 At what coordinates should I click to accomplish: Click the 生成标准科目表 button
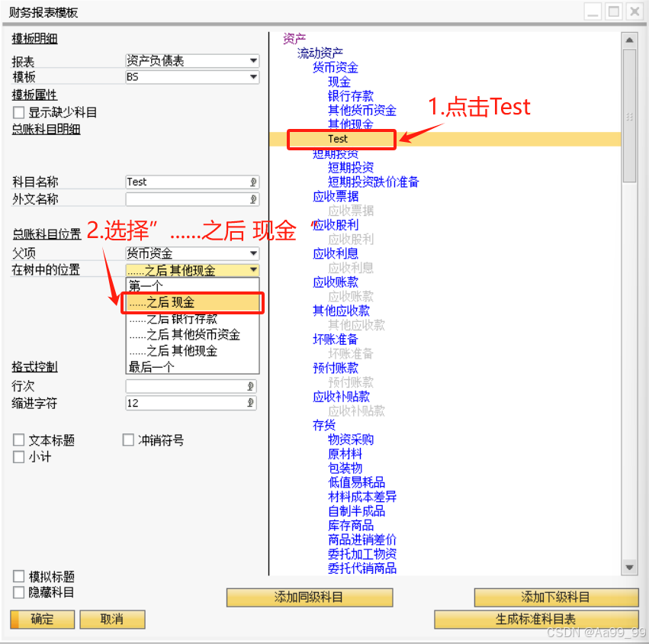pyautogui.click(x=536, y=619)
